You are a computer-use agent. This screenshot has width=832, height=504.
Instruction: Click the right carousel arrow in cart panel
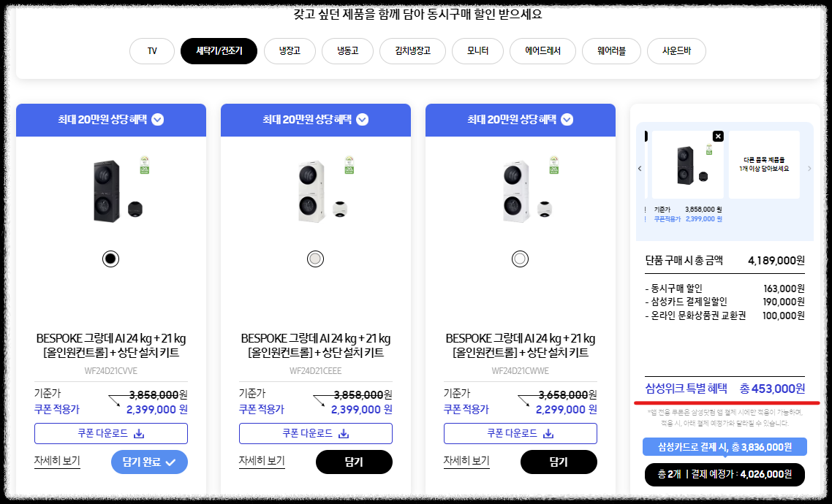click(809, 169)
